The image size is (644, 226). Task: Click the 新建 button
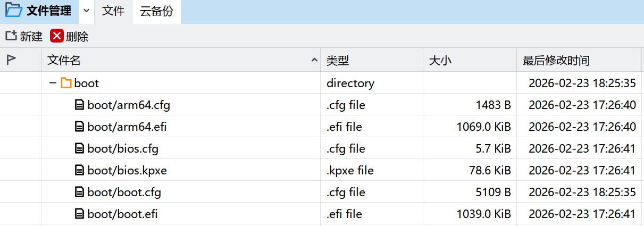tap(24, 36)
